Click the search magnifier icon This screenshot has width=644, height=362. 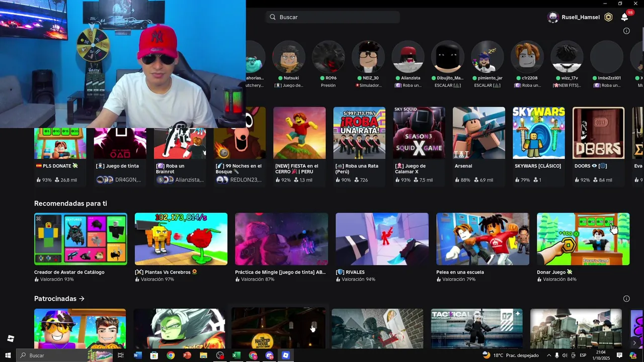click(x=273, y=17)
